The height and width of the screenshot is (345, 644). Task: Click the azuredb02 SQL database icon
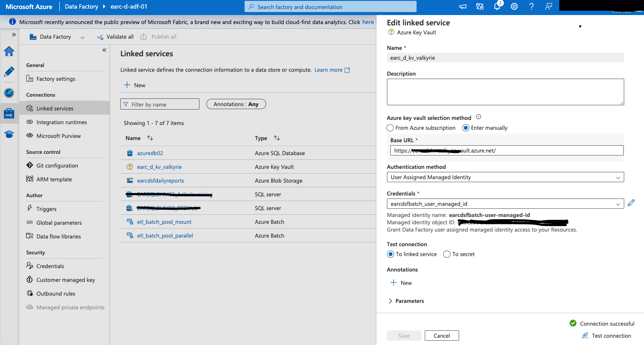coord(130,153)
